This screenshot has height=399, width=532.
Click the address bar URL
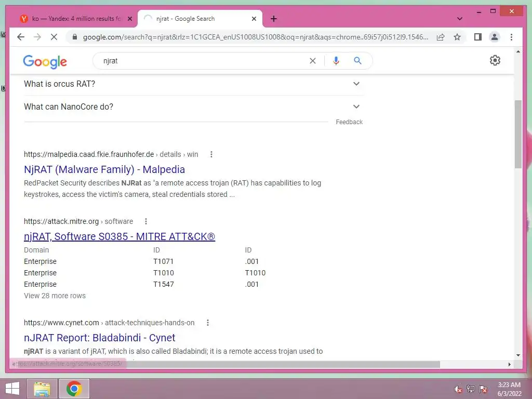click(x=256, y=37)
